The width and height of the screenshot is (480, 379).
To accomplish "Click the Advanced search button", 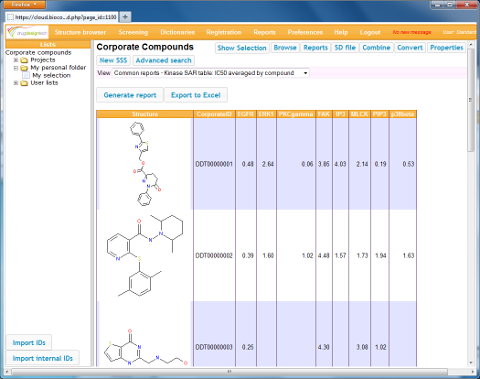I will [164, 60].
